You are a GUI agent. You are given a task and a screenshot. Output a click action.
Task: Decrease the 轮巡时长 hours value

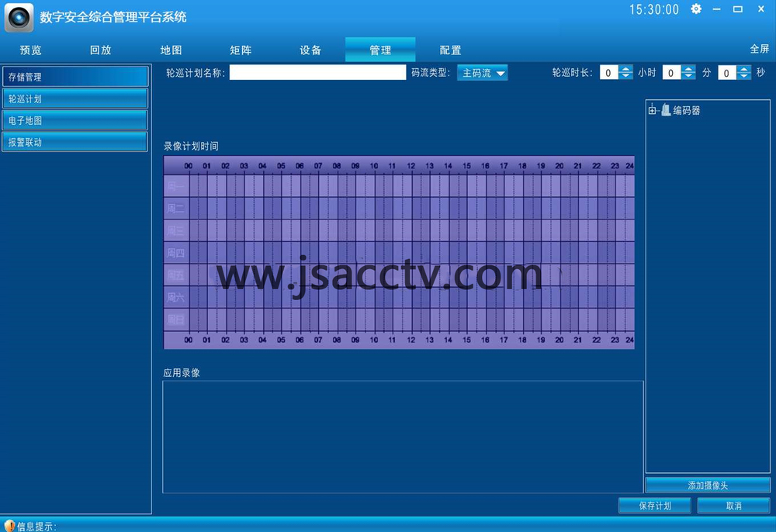(x=626, y=76)
